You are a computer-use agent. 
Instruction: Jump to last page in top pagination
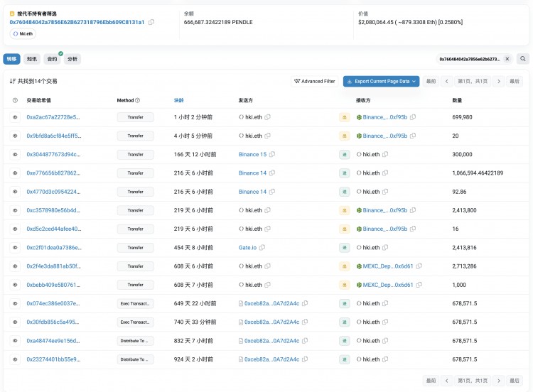tap(515, 81)
